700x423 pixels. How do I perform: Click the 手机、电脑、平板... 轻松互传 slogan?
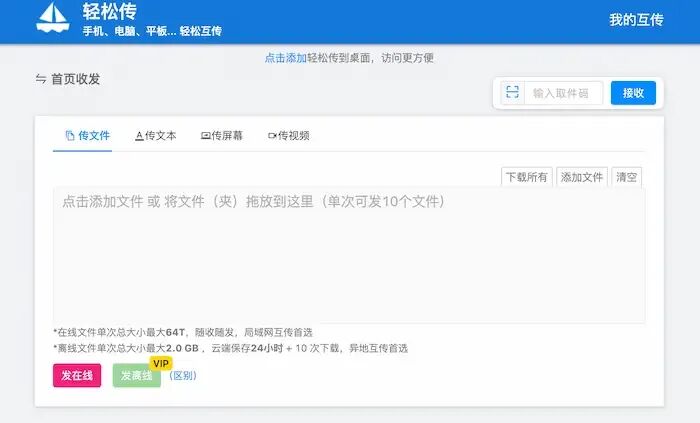(x=152, y=31)
